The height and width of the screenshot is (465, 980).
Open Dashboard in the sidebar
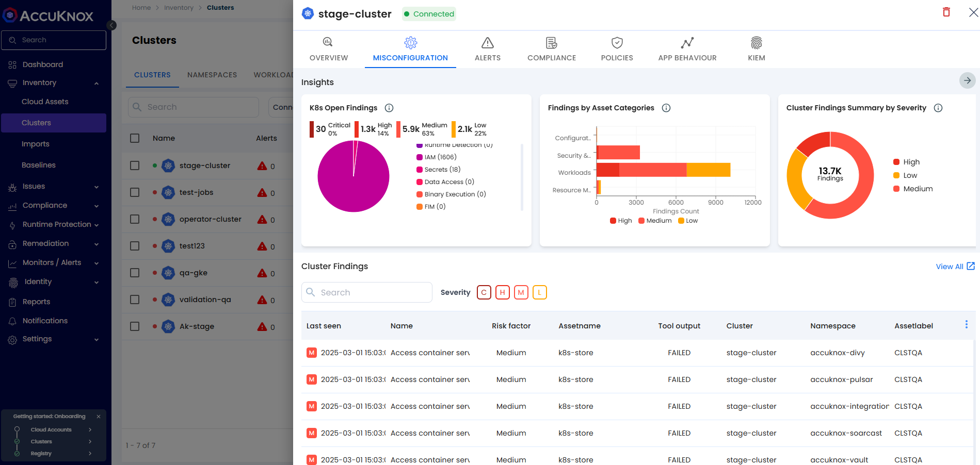pyautogui.click(x=42, y=64)
